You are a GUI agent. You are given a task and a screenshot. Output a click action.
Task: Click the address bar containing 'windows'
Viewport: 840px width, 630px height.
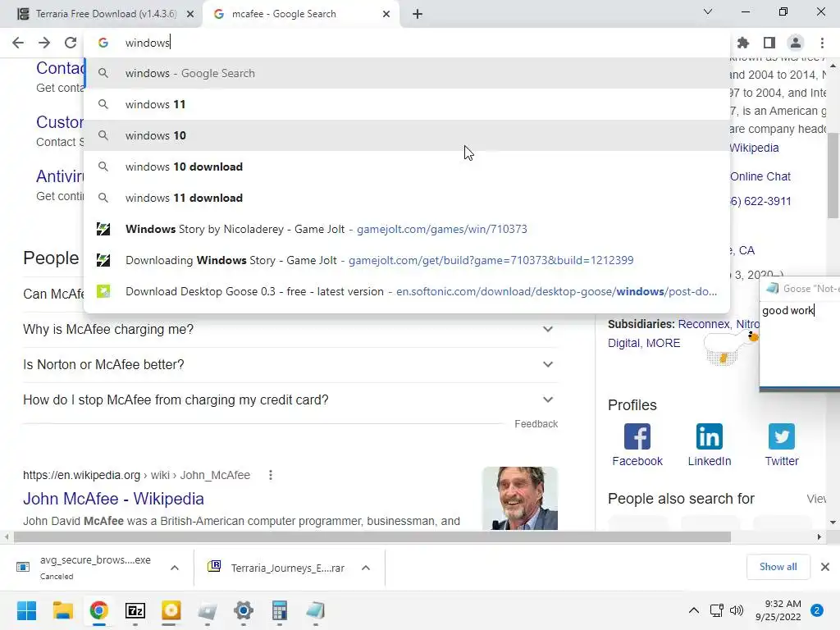coord(407,43)
